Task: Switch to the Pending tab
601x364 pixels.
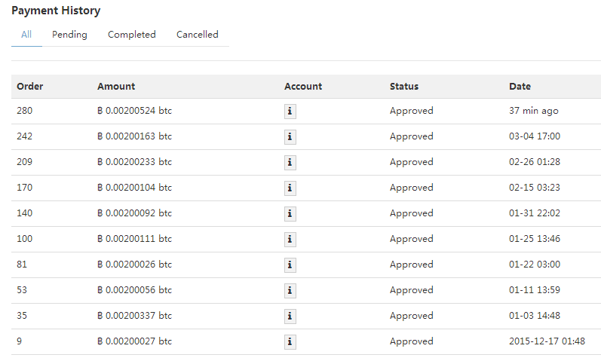Action: 69,35
